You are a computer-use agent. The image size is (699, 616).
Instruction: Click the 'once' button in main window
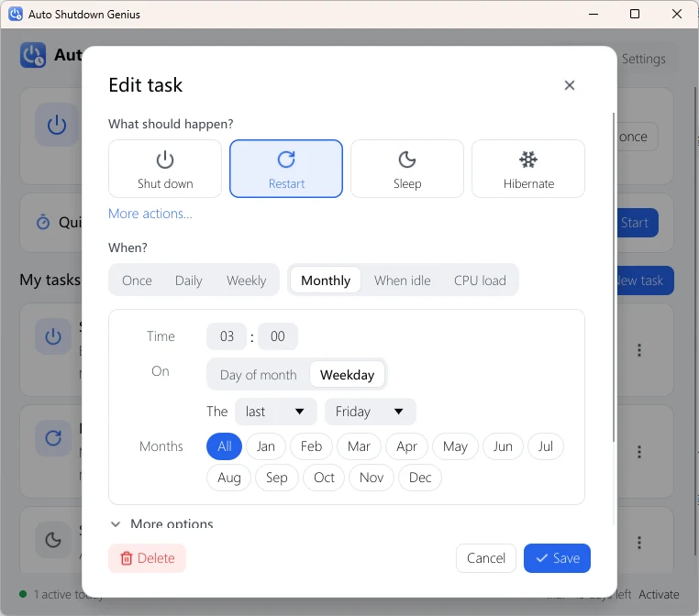click(638, 137)
